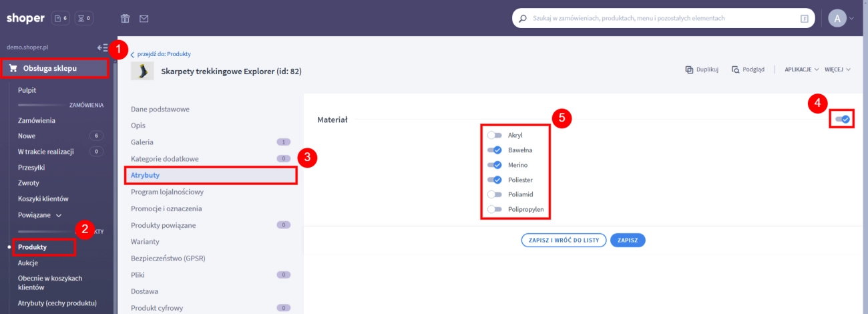Collapse the sidebar with arrow icon

click(x=102, y=47)
